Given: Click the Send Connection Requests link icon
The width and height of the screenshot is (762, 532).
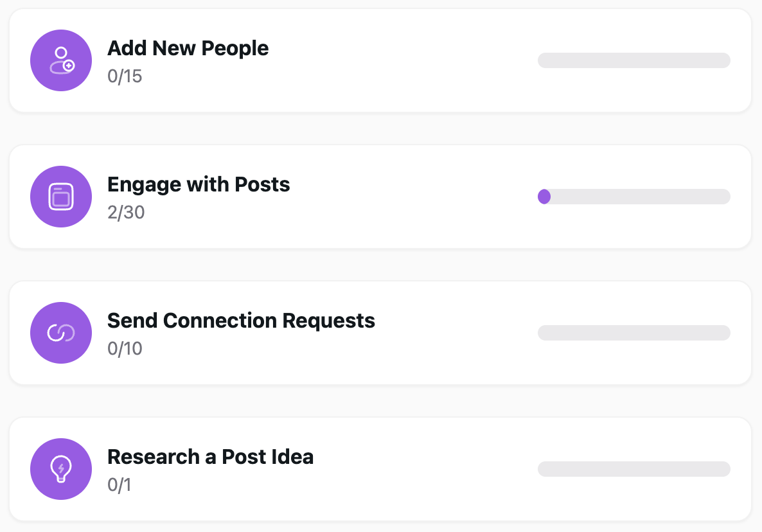Looking at the screenshot, I should [x=61, y=333].
